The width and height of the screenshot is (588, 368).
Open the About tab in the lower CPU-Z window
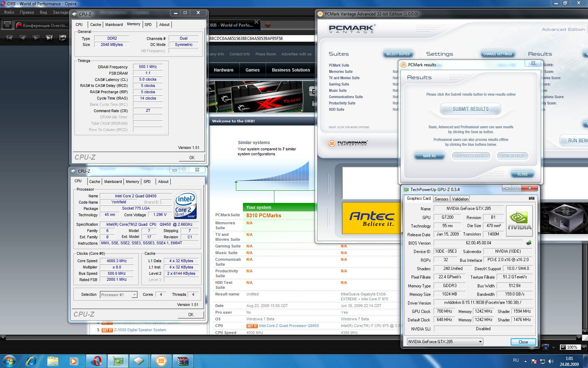coord(163,182)
